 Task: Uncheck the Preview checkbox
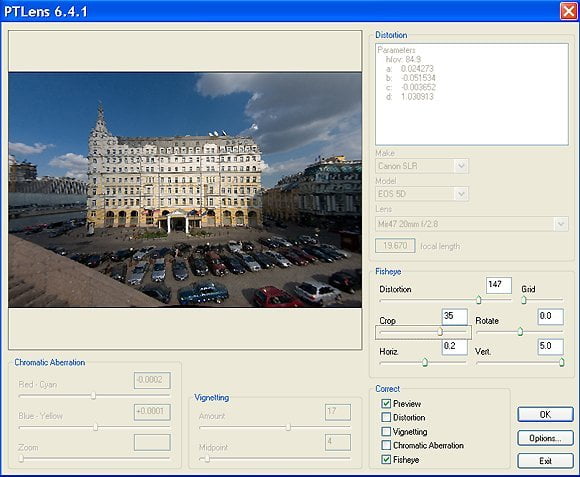[x=386, y=403]
